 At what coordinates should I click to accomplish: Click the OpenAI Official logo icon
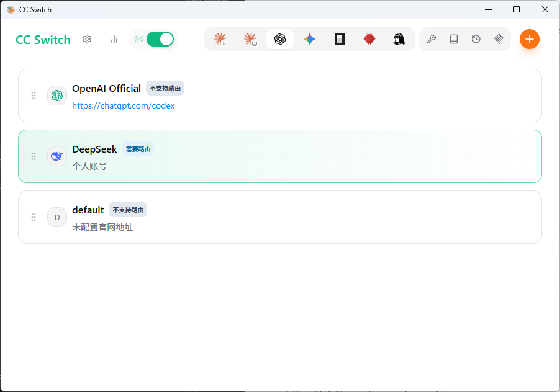(57, 96)
